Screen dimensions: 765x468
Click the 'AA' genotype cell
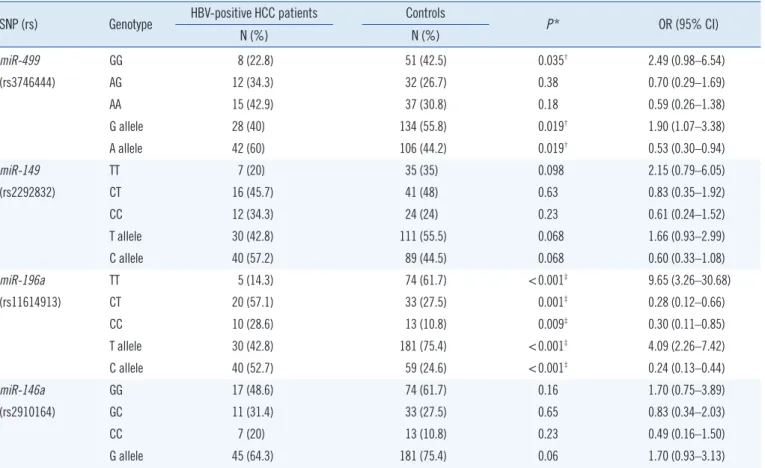115,104
